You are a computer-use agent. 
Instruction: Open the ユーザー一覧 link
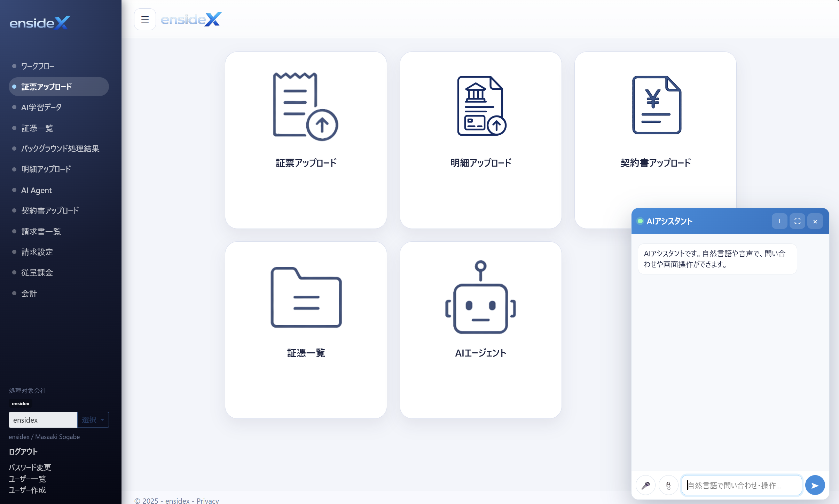[27, 479]
